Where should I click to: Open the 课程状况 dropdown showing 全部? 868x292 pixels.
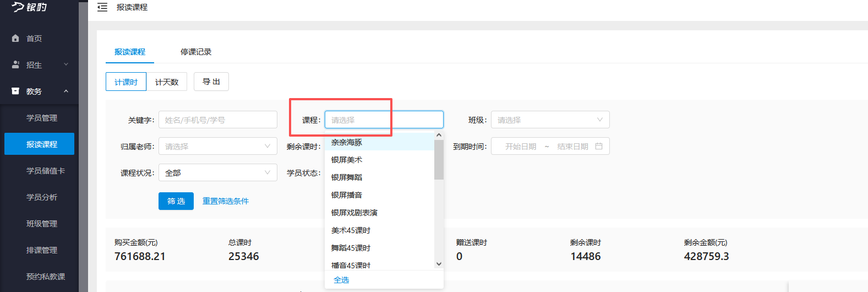coord(218,172)
